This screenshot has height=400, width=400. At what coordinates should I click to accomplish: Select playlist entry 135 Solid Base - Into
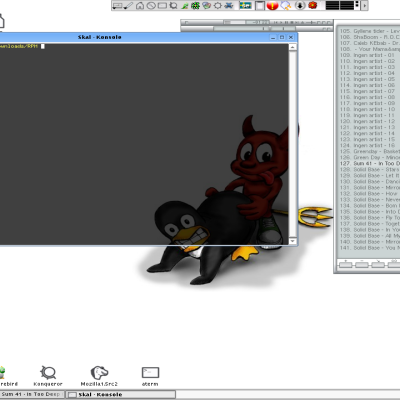point(369,212)
